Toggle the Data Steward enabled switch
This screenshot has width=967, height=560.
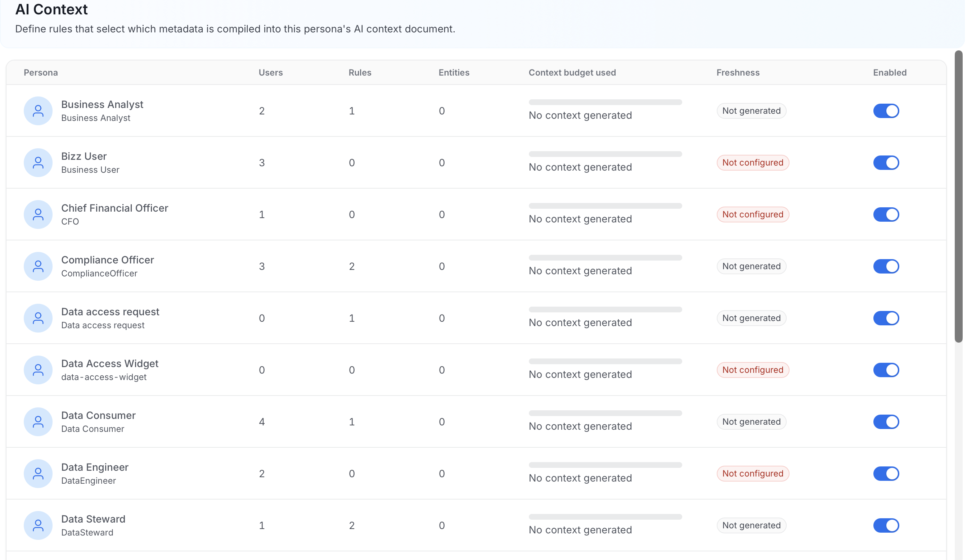click(886, 525)
